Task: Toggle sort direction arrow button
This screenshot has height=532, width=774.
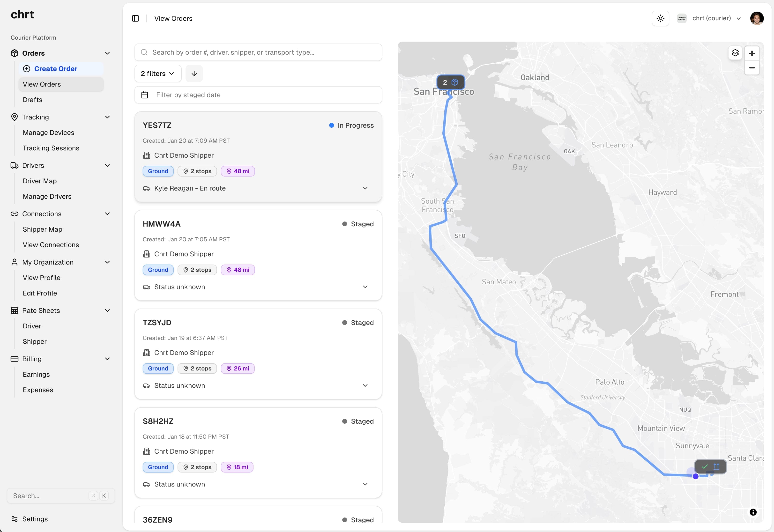Action: pyautogui.click(x=194, y=73)
